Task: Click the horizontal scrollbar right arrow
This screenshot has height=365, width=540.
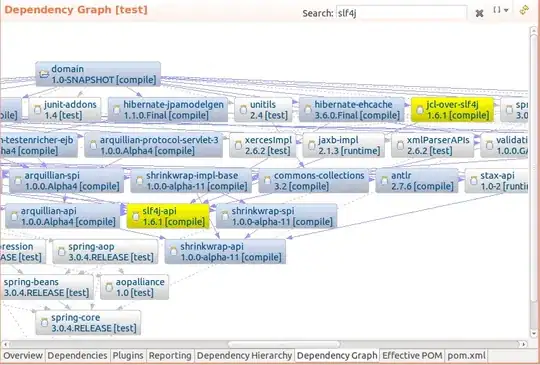Action: 523,344
